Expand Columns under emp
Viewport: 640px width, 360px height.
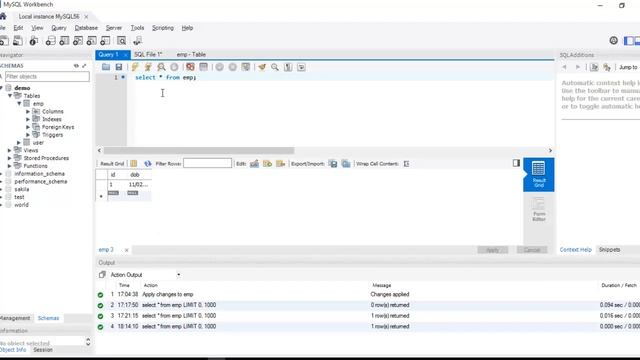(x=28, y=111)
